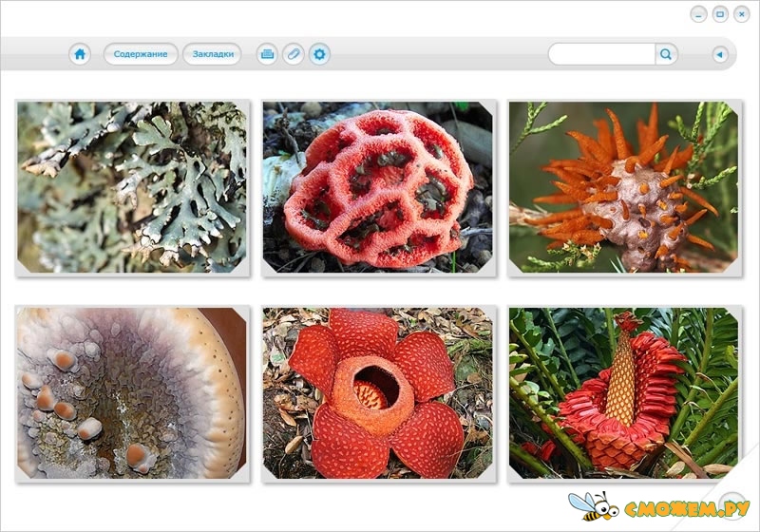Close the application window
Screen dimensions: 760x532
pyautogui.click(x=742, y=14)
